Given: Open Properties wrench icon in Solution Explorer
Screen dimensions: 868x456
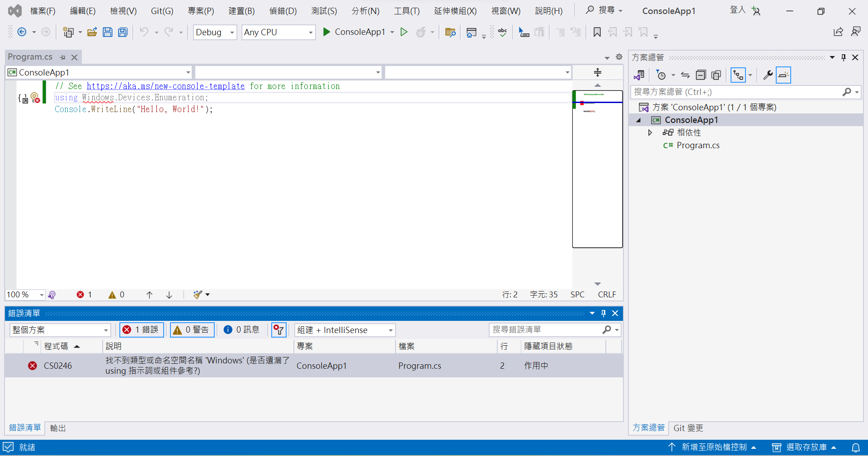Looking at the screenshot, I should pyautogui.click(x=767, y=75).
